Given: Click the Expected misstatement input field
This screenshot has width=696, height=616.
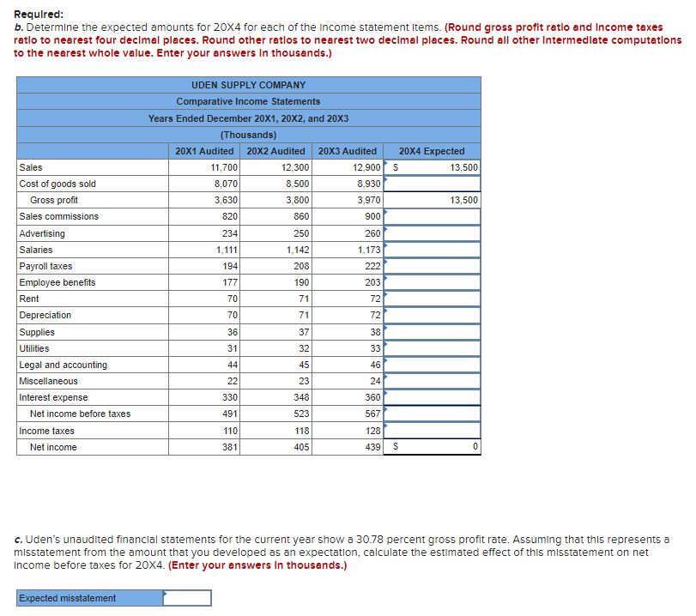Looking at the screenshot, I should 187,598.
